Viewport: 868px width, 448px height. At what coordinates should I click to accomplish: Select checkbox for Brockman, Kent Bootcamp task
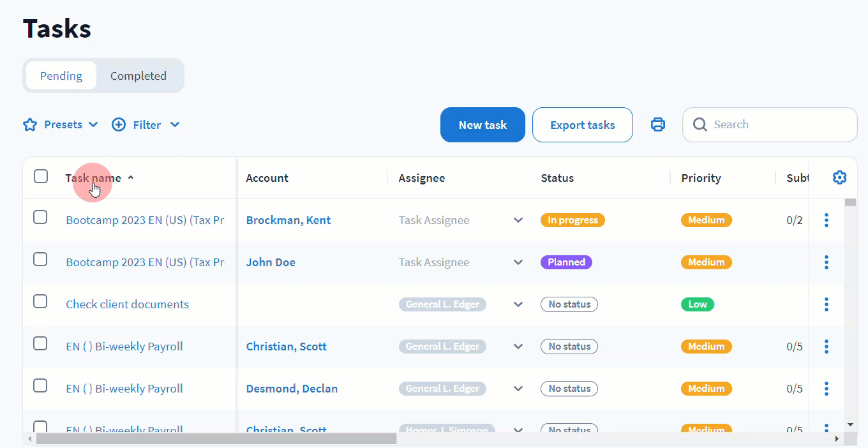(x=40, y=218)
